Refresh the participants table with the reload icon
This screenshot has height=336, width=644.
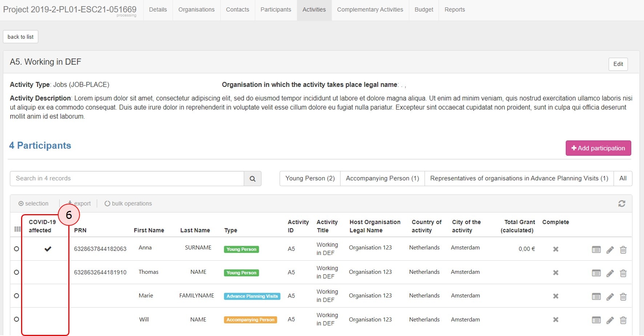[622, 204]
